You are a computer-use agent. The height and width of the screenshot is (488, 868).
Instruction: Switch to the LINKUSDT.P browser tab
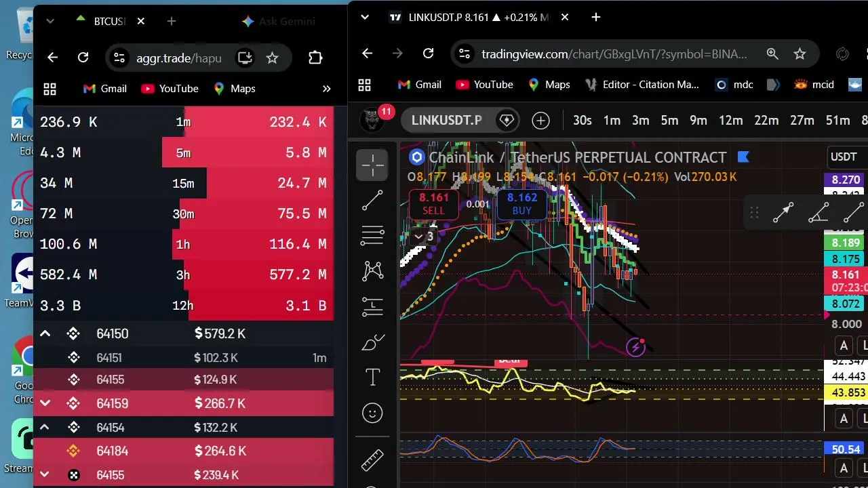[479, 17]
